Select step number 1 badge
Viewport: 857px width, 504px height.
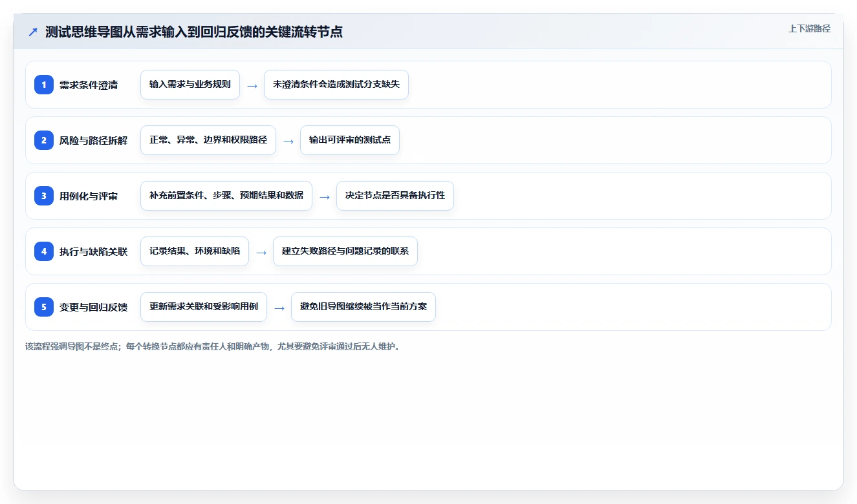[44, 85]
